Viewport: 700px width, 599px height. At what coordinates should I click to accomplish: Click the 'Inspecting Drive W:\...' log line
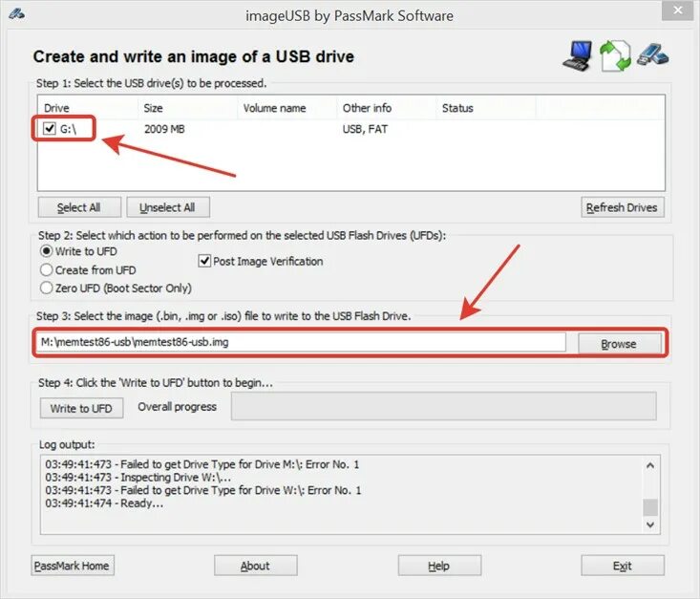138,478
